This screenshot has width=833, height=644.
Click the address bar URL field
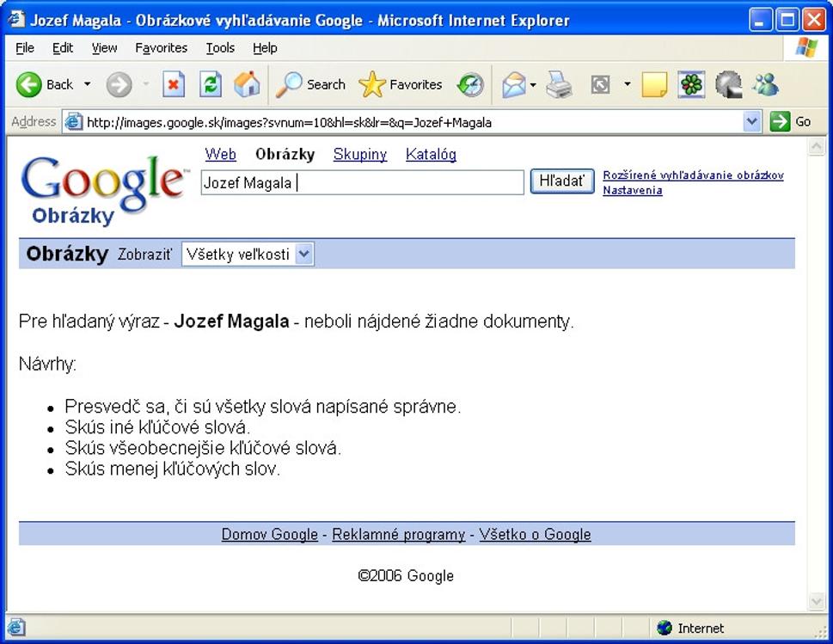click(x=413, y=122)
